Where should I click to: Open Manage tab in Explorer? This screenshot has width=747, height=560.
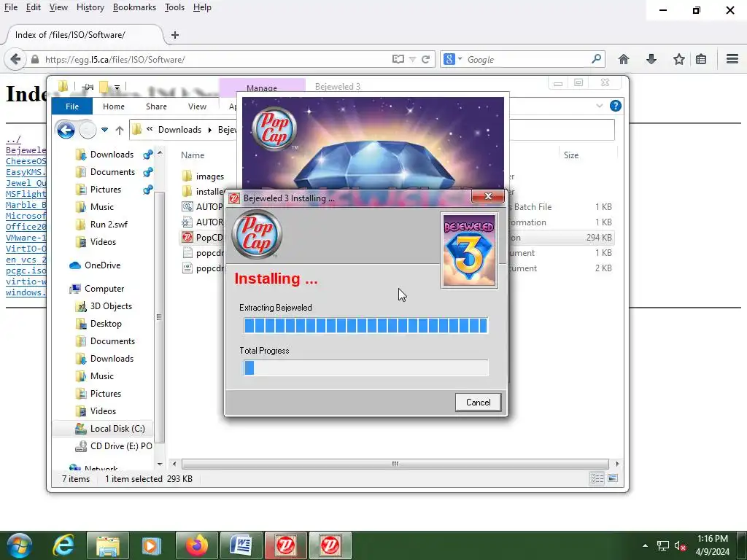262,87
